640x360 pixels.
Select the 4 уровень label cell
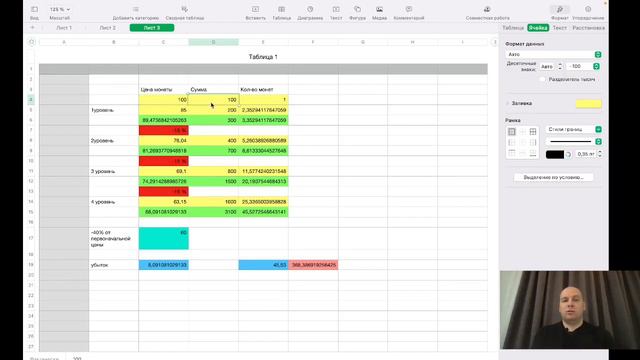click(113, 202)
